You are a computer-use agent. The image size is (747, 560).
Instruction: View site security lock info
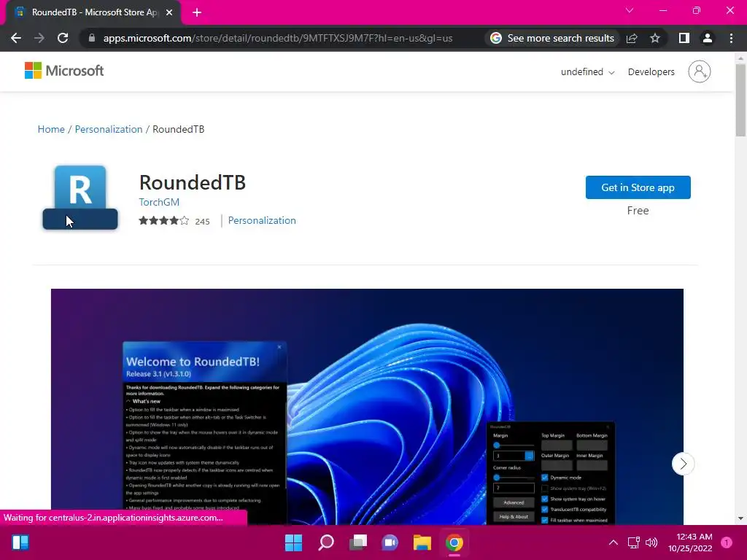(92, 38)
